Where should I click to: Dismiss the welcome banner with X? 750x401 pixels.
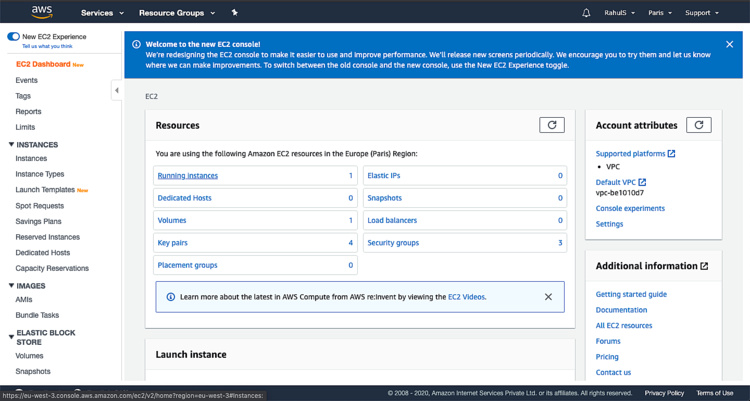tap(730, 45)
